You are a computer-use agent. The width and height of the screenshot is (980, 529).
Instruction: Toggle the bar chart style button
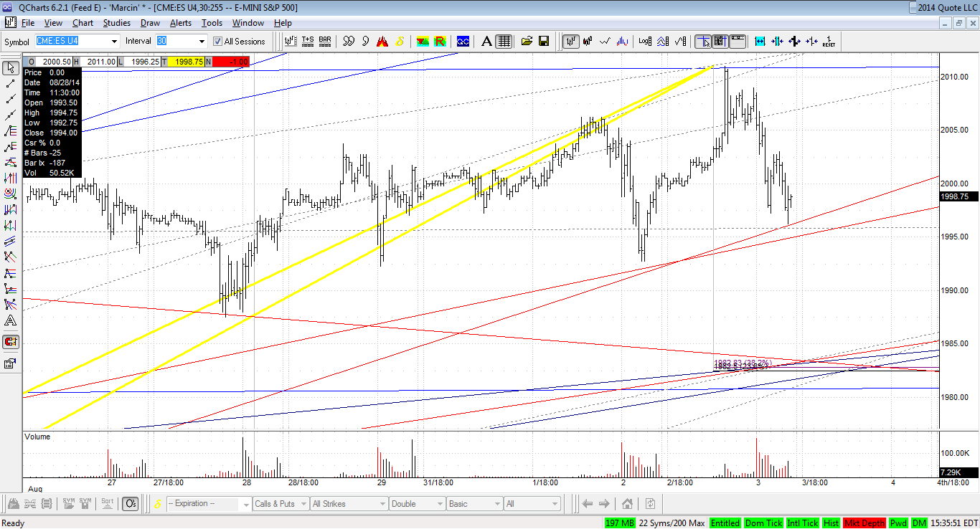pos(571,42)
